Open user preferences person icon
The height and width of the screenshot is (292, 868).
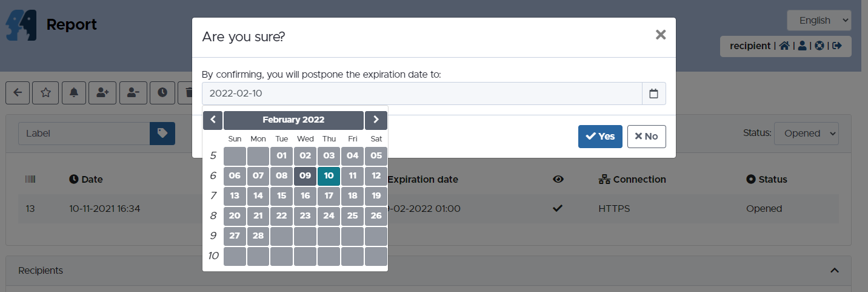[802, 46]
